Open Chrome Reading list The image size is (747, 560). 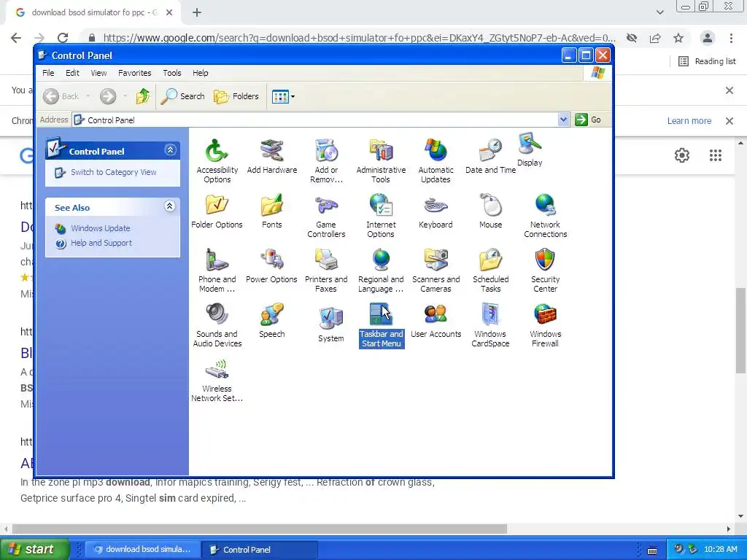tap(706, 61)
